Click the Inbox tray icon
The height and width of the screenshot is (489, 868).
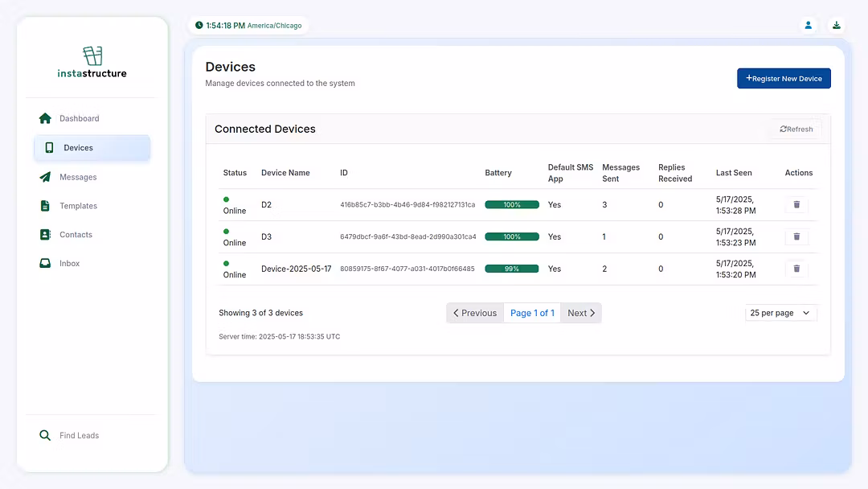[x=45, y=264]
